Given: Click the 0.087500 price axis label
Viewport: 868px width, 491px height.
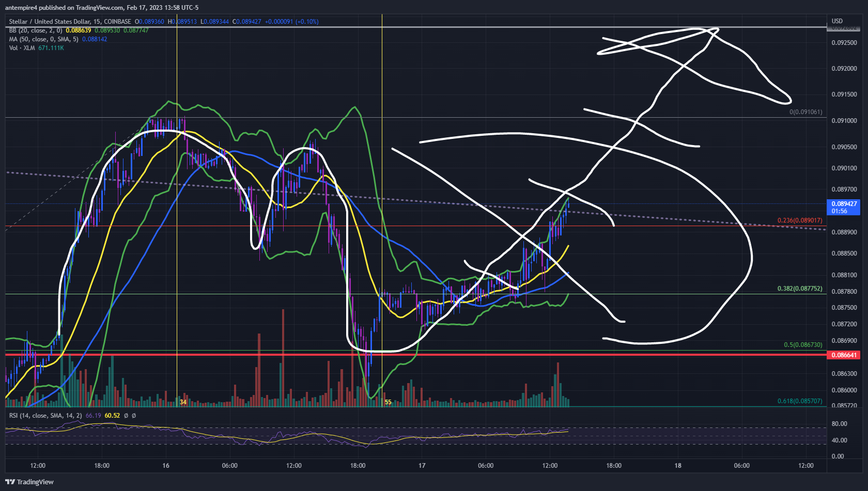Looking at the screenshot, I should point(844,308).
